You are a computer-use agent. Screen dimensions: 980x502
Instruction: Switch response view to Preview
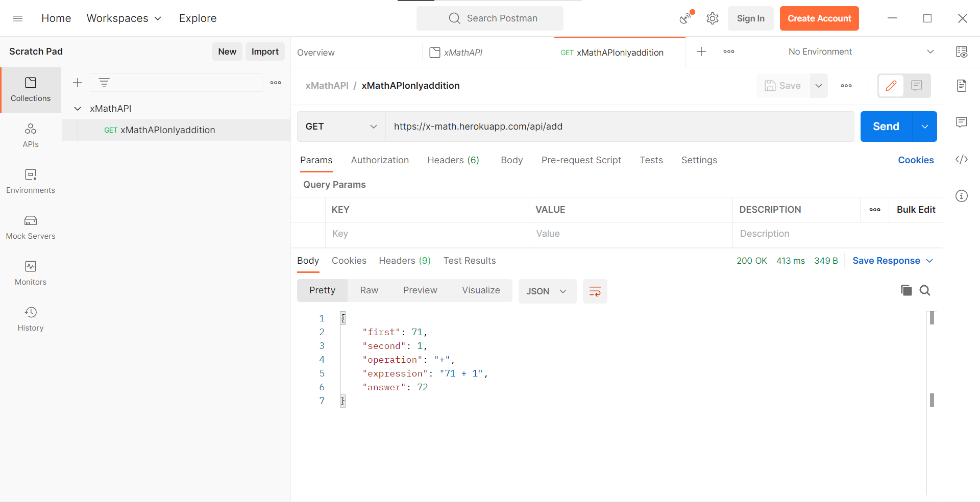pyautogui.click(x=420, y=290)
